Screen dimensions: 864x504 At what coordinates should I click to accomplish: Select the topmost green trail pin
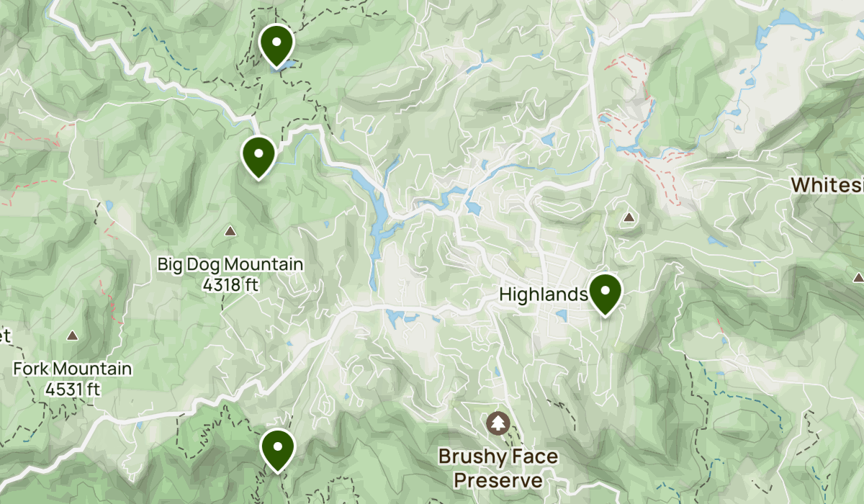click(x=276, y=45)
